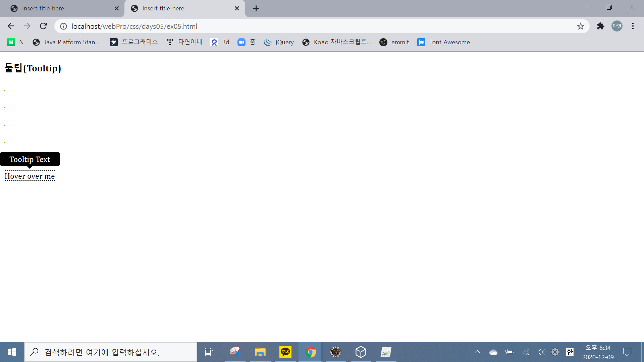
Task: Open the Font Awesome bookmark
Action: [x=443, y=42]
